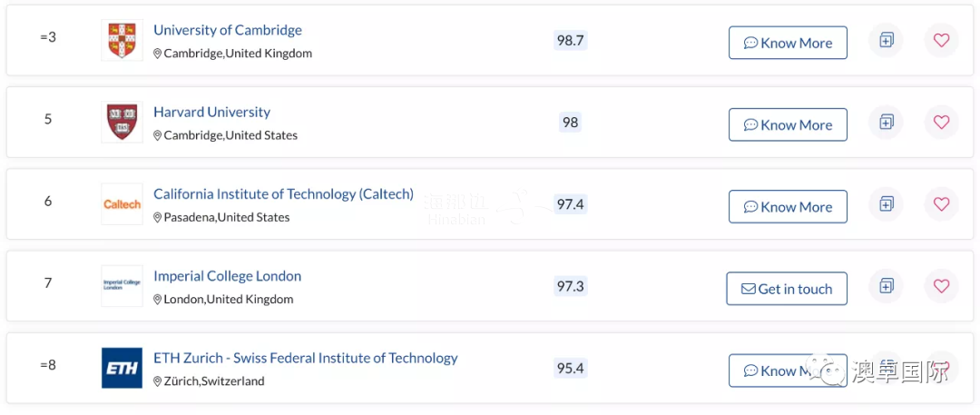Viewport: 980px width, 415px height.
Task: Click compare icon in Caltech row
Action: pyautogui.click(x=886, y=204)
